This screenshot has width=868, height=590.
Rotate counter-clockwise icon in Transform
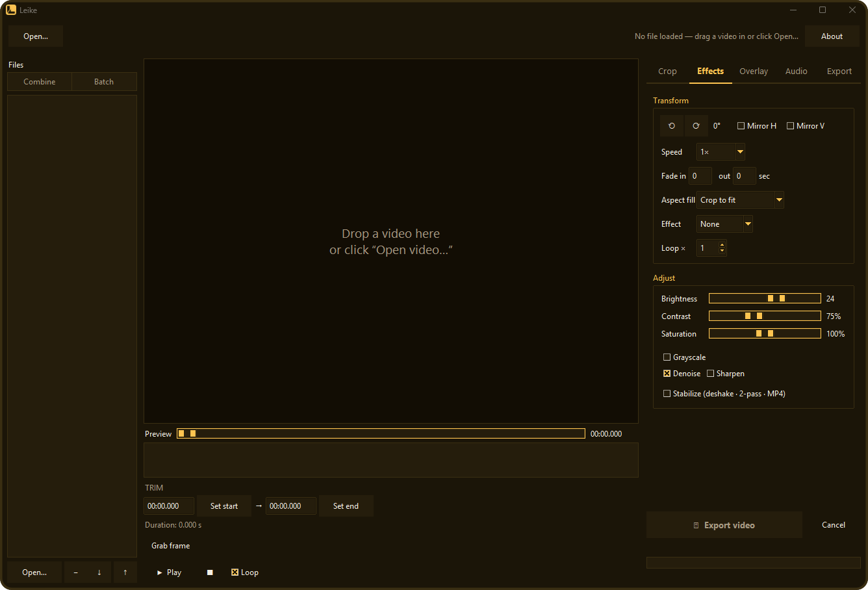672,126
